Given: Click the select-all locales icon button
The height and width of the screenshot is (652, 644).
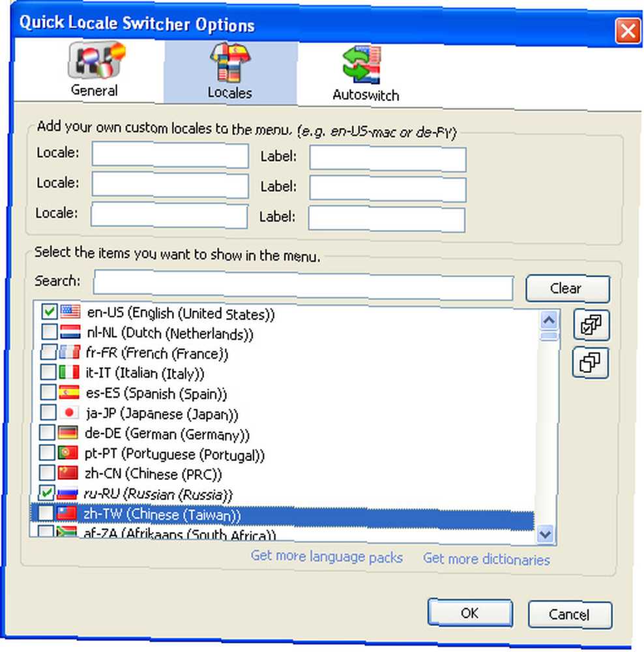Looking at the screenshot, I should (x=591, y=325).
